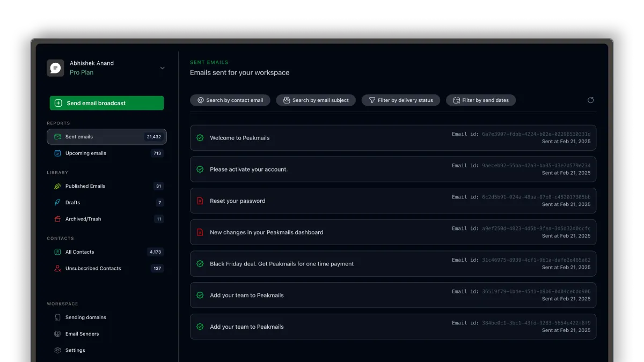Click email id starting with 384be0c1
This screenshot has width=644, height=362.
[x=536, y=323]
